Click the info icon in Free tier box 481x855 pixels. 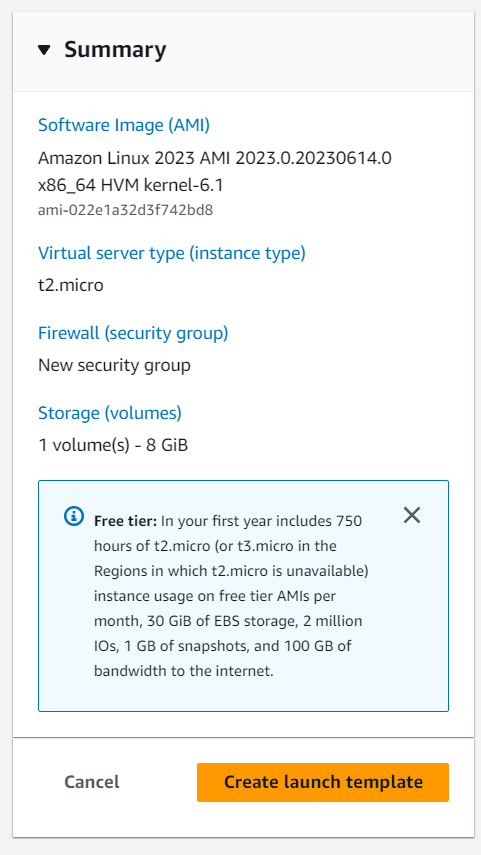[74, 515]
